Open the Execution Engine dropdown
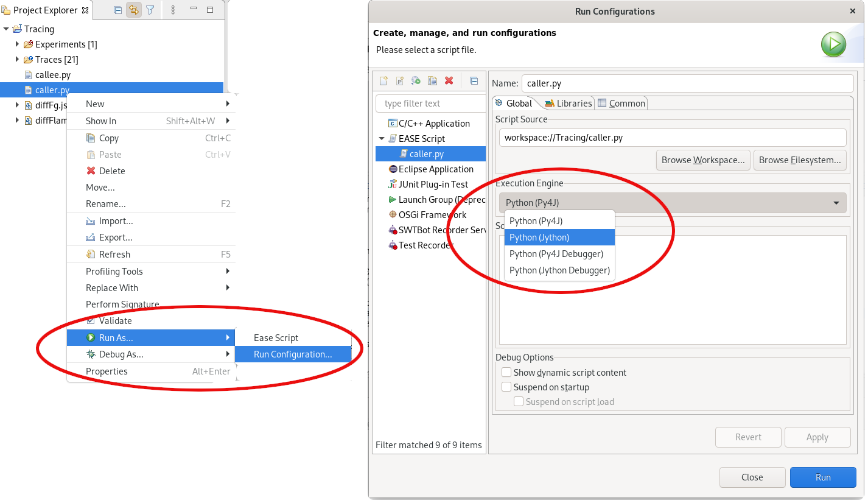 point(672,203)
